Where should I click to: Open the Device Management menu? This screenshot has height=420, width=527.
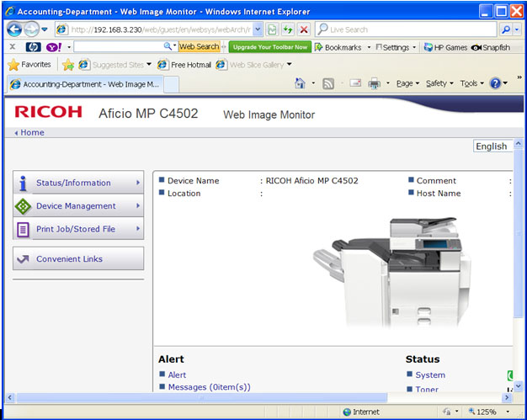78,206
